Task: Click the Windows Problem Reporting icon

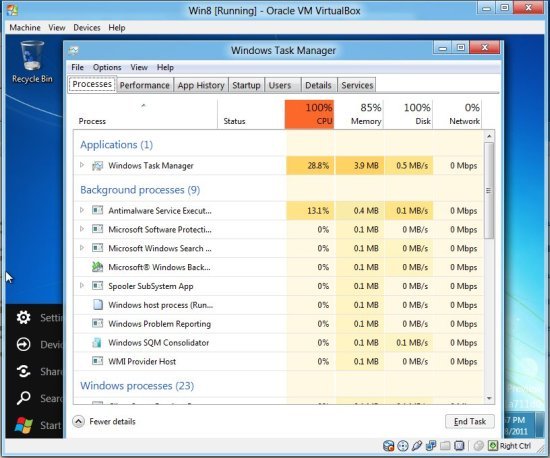Action: (x=97, y=323)
